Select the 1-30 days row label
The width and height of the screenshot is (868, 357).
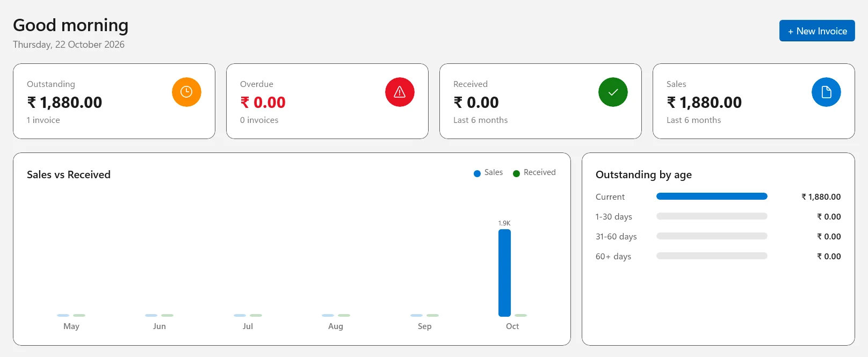pyautogui.click(x=614, y=217)
